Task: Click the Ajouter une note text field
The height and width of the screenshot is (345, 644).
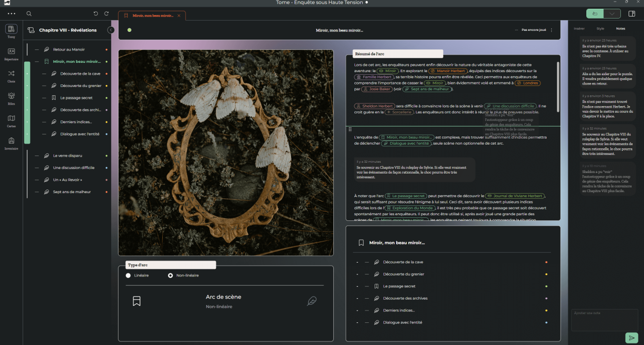Action: coord(604,319)
